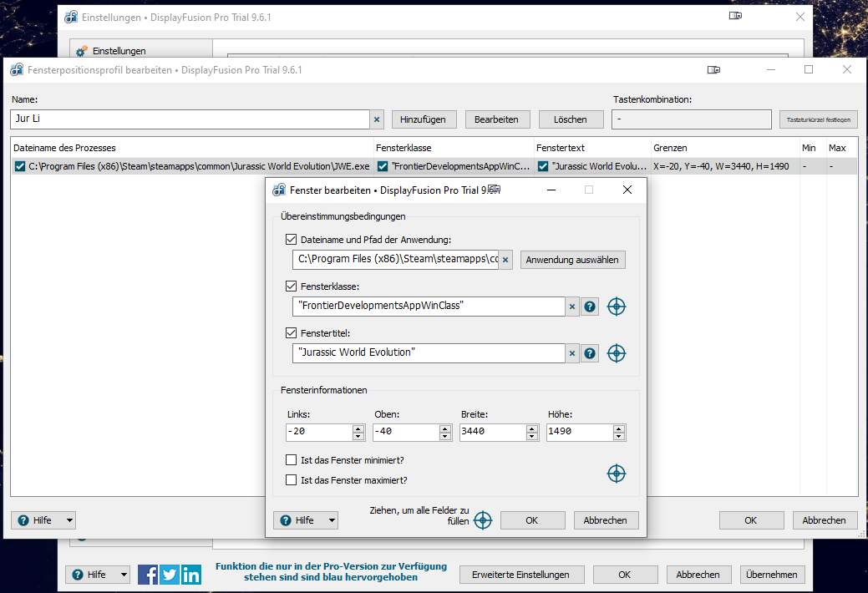This screenshot has height=593, width=868.
Task: Uncheck the Fensterklasse checkbox in dialog
Action: point(292,286)
